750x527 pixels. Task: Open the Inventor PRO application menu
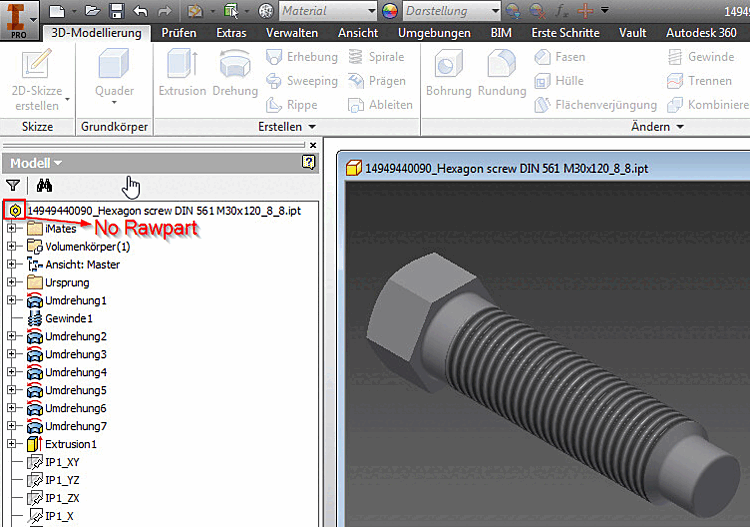pyautogui.click(x=18, y=19)
